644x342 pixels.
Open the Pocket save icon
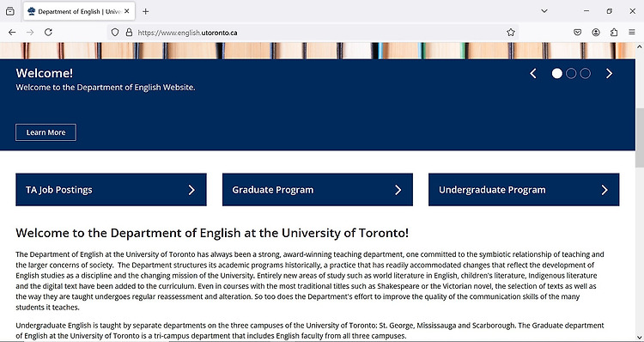[x=578, y=32]
